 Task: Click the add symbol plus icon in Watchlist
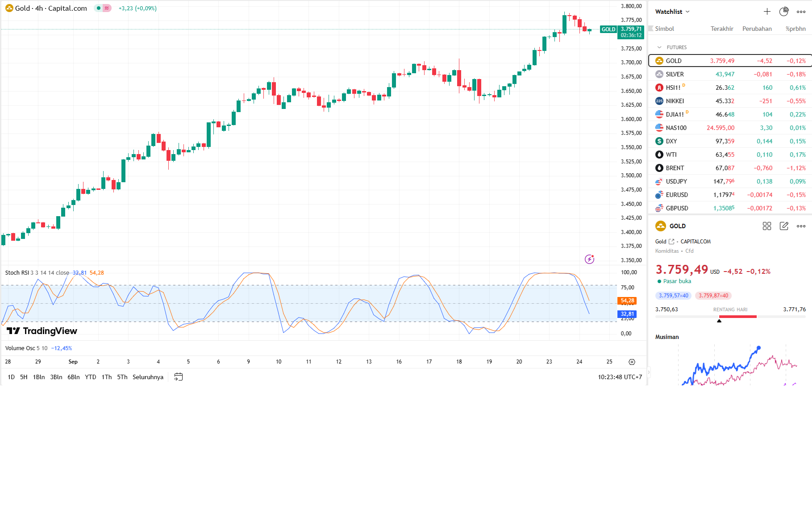coord(767,12)
